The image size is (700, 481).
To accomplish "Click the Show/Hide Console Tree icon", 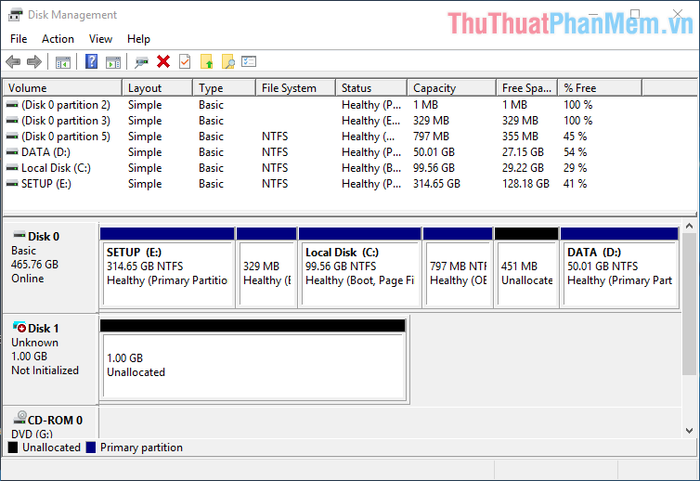I will pyautogui.click(x=63, y=62).
